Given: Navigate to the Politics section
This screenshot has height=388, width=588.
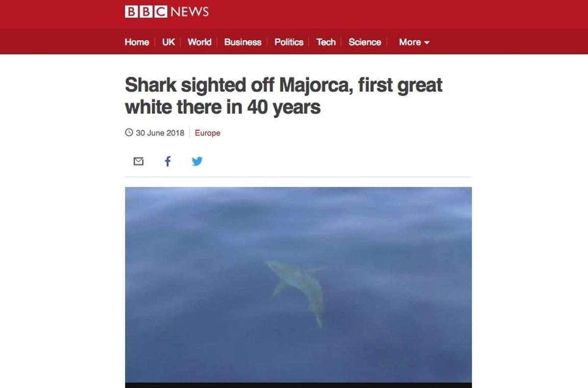Looking at the screenshot, I should point(289,42).
